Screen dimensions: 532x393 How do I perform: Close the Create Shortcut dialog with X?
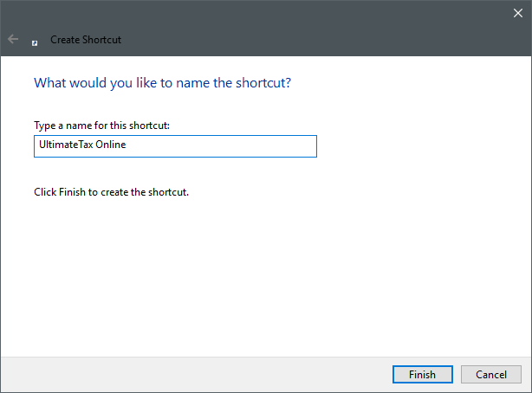(518, 13)
